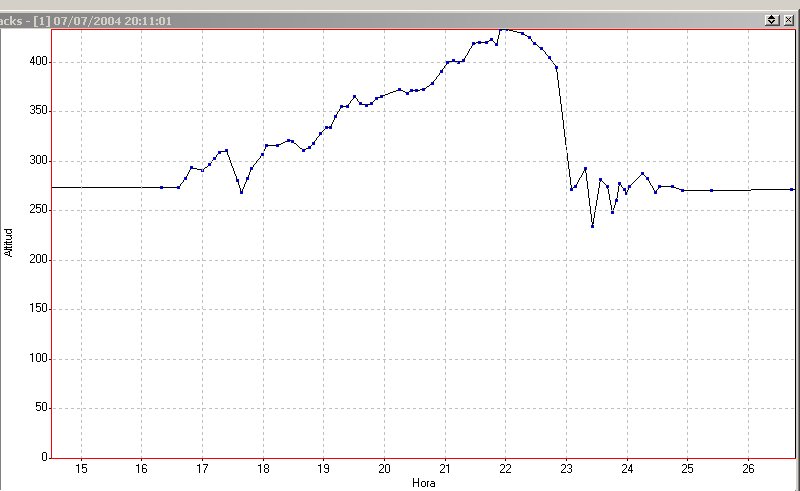Click the 100 label on altitude axis
Viewport: 800px width, 491px height.
(x=37, y=358)
